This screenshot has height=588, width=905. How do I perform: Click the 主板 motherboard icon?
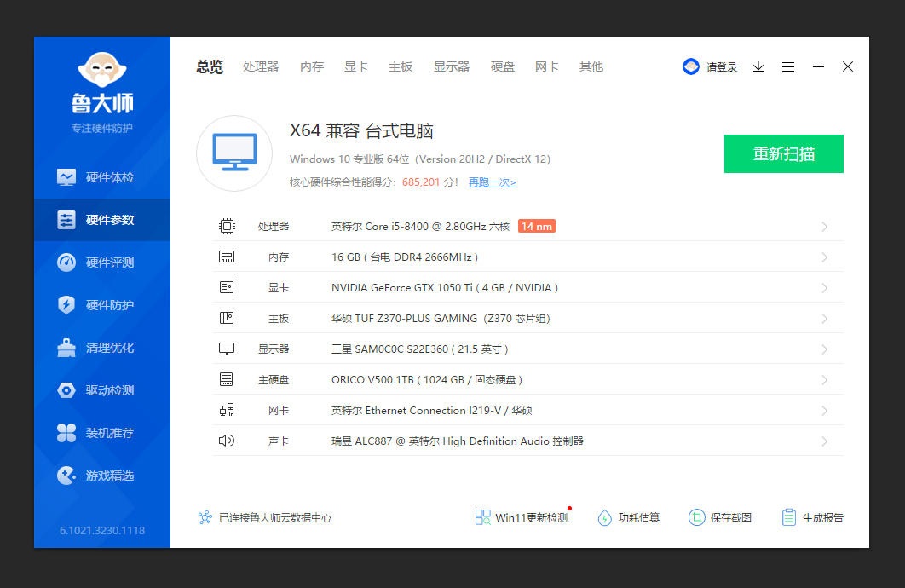coord(227,318)
